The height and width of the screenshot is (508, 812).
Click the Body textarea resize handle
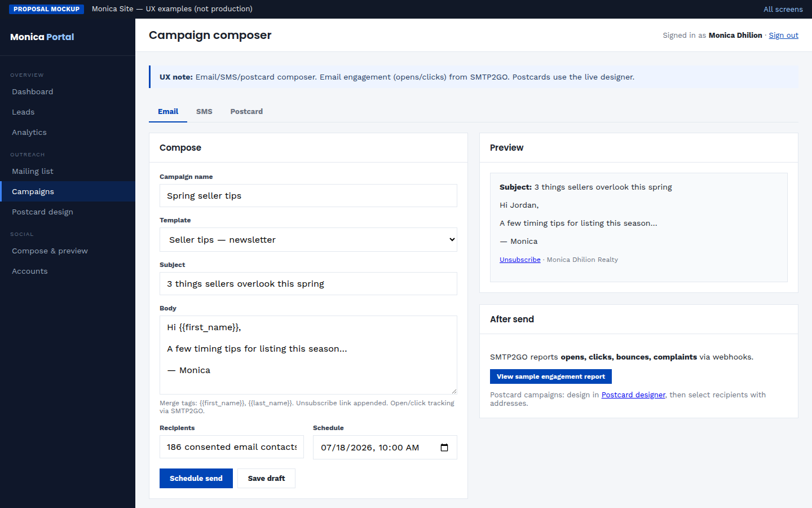tap(453, 391)
